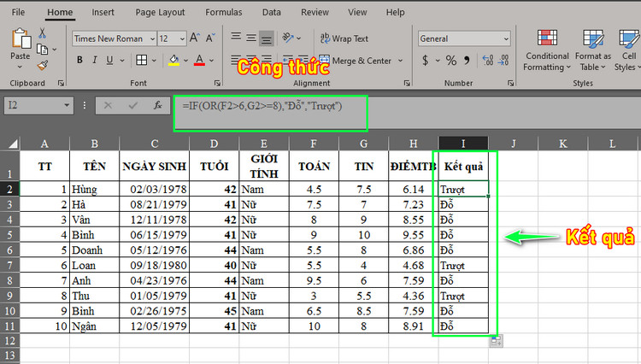Confirm formula entry with checkmark
Viewport: 641px width, 364px height.
pos(132,105)
